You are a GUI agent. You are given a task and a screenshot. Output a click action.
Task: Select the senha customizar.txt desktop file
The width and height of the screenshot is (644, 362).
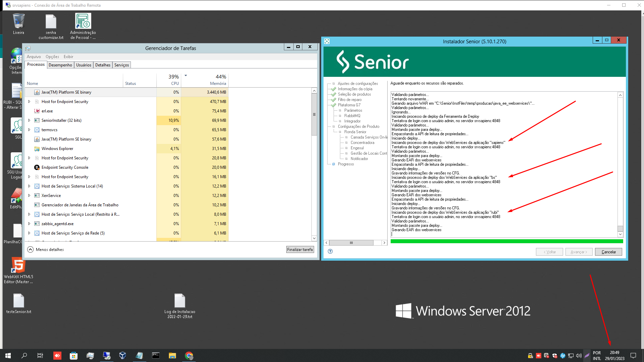(51, 27)
